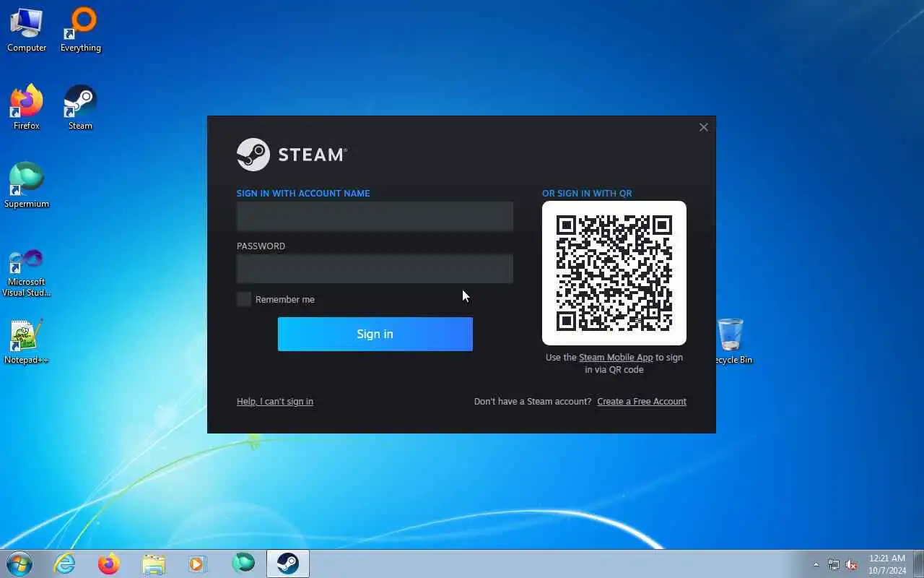
Task: Enable the Remember me checkbox
Action: point(244,299)
